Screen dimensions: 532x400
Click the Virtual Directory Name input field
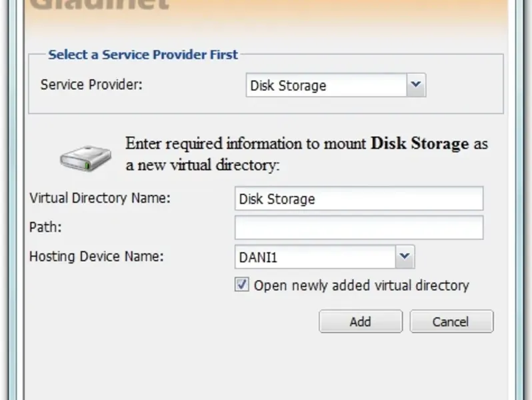pos(359,199)
